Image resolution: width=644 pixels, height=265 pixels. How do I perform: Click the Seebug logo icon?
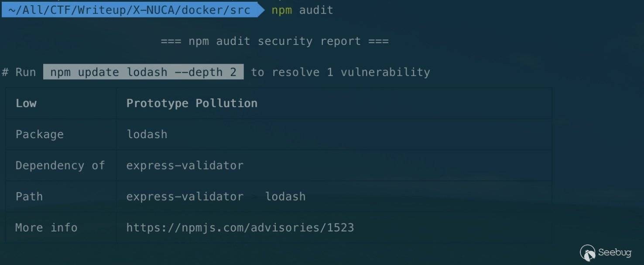click(x=588, y=252)
